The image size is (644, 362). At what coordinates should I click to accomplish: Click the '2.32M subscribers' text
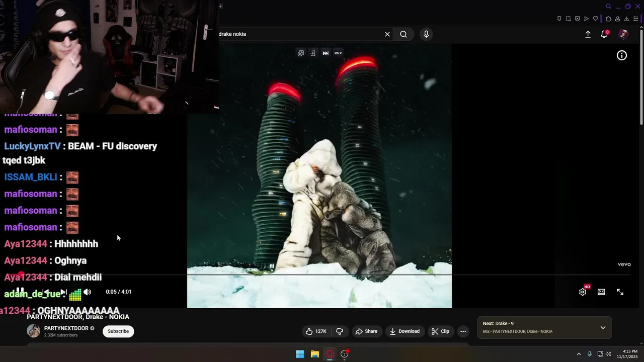[x=61, y=335]
